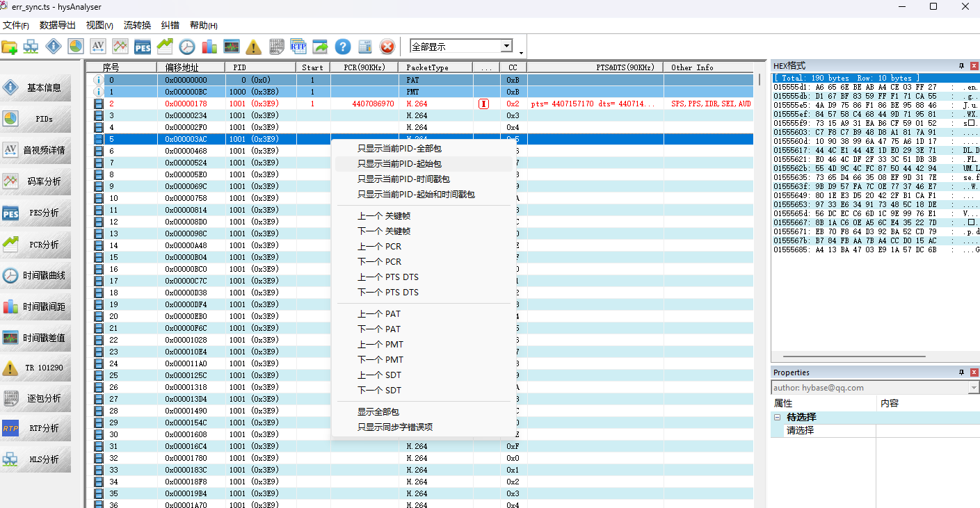Expand the author dropdown in Properties
This screenshot has height=508, width=980.
[973, 388]
